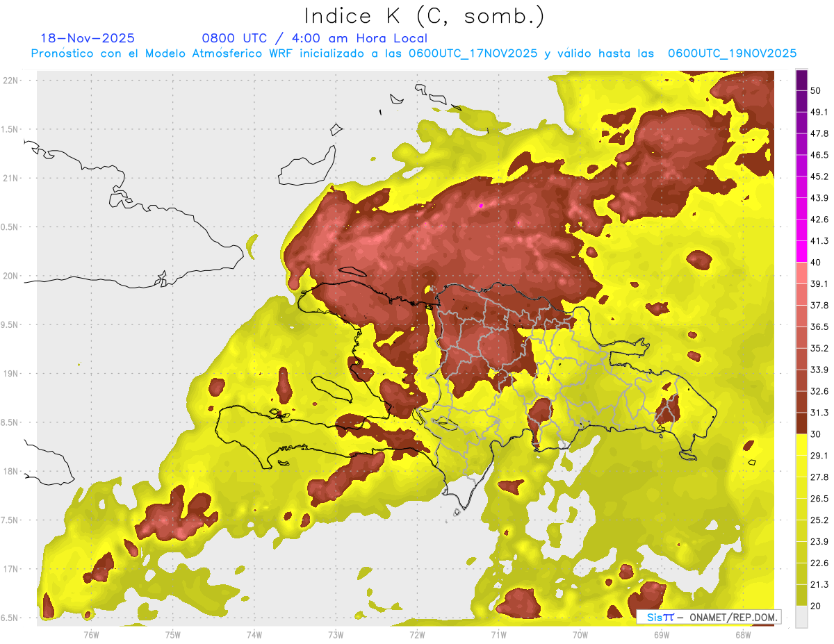This screenshot has width=834, height=644.
Task: Click the latitude axis label "18N"
Action: coord(11,471)
